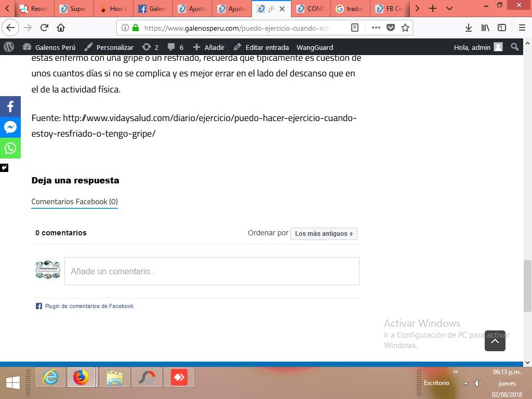532x399 pixels.
Task: Switch to the traduc Google tab
Action: 351,9
